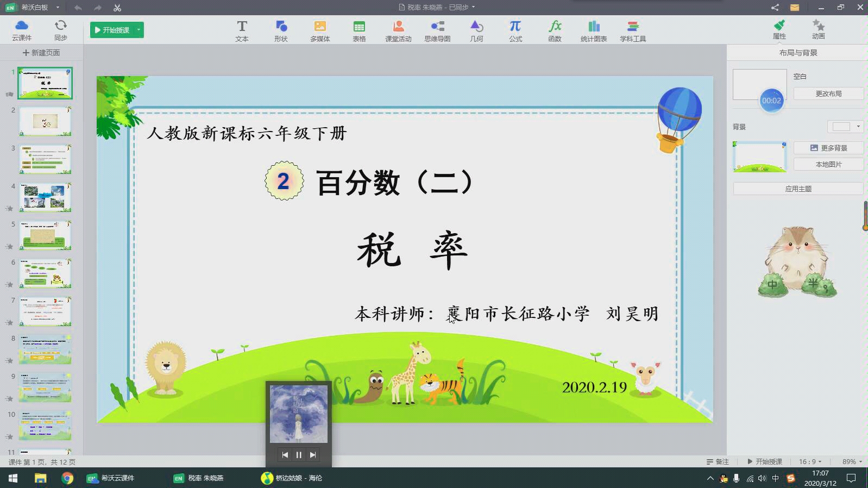Open 课堂活动 classroom activities

(398, 31)
